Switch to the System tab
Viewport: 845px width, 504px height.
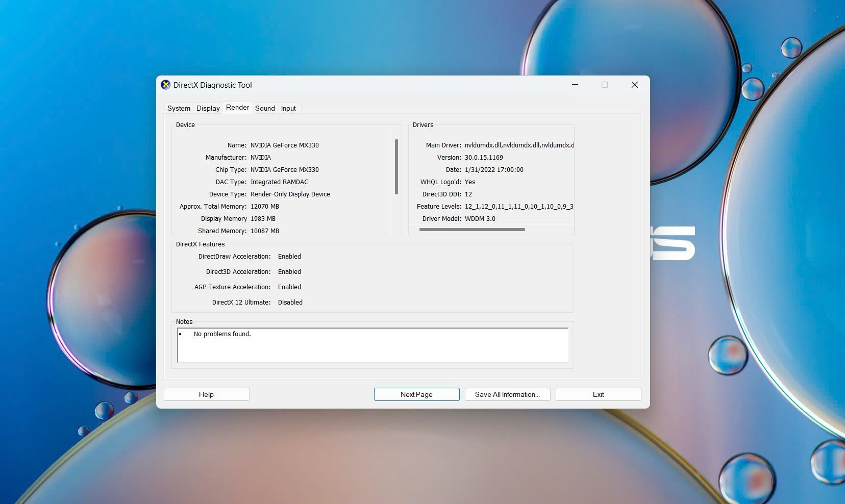click(x=179, y=108)
